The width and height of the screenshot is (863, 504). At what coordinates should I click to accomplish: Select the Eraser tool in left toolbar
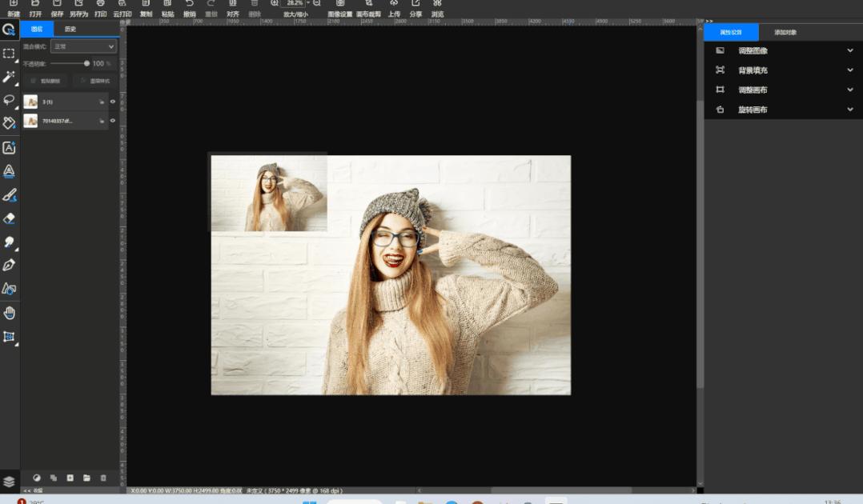pyautogui.click(x=10, y=218)
